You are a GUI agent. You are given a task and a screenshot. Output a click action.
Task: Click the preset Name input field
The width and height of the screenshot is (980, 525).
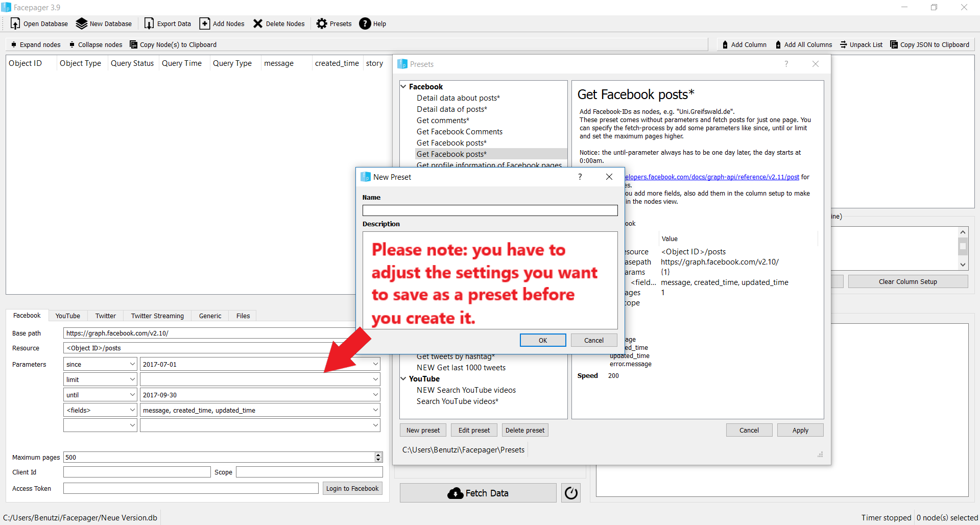pyautogui.click(x=490, y=210)
